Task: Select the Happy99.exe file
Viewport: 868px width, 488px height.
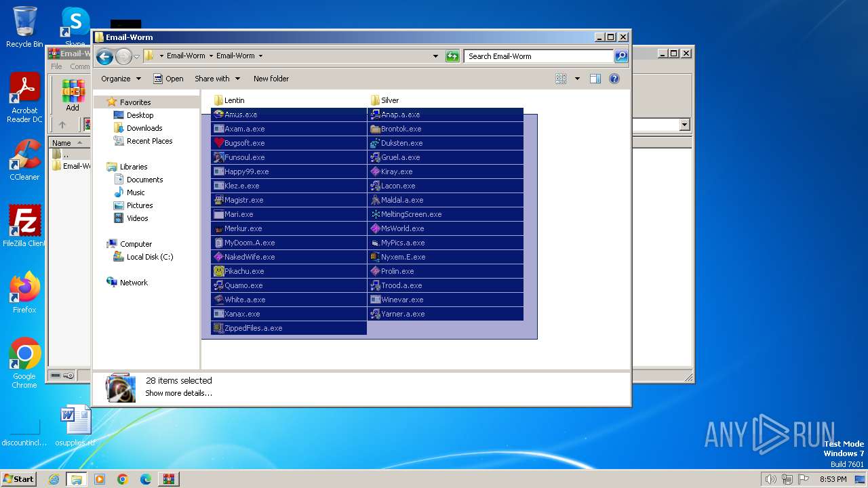Action: click(x=289, y=171)
